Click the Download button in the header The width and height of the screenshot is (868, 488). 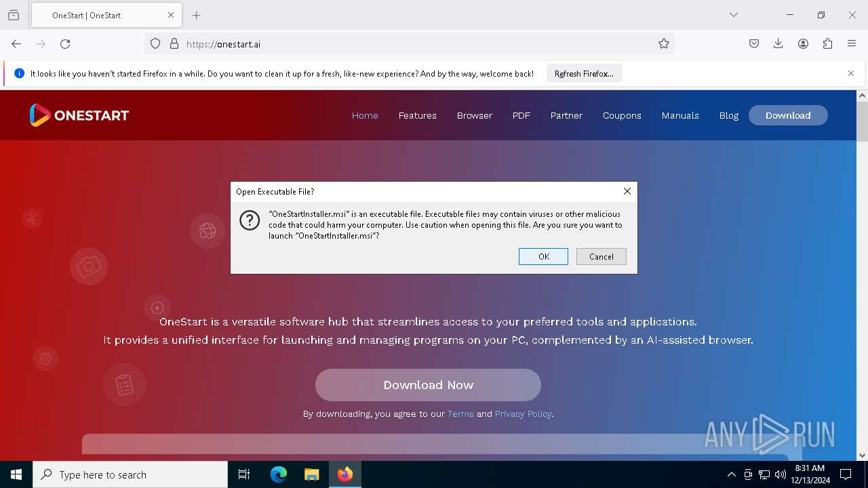[x=788, y=115]
